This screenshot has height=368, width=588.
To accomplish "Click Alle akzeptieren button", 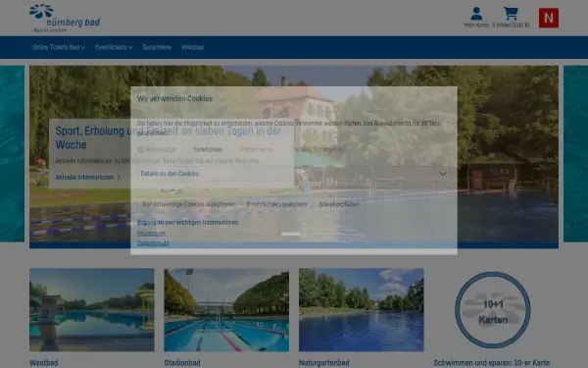I will click(339, 204).
